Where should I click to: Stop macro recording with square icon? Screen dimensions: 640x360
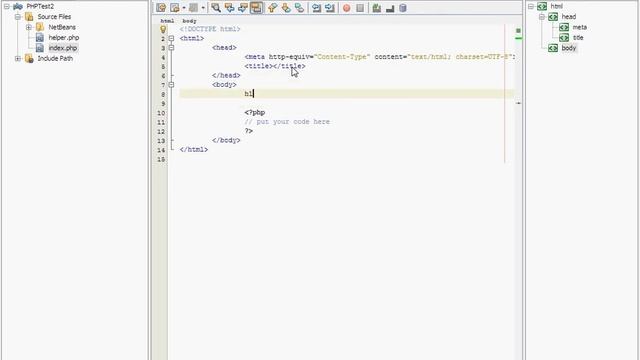click(x=360, y=8)
